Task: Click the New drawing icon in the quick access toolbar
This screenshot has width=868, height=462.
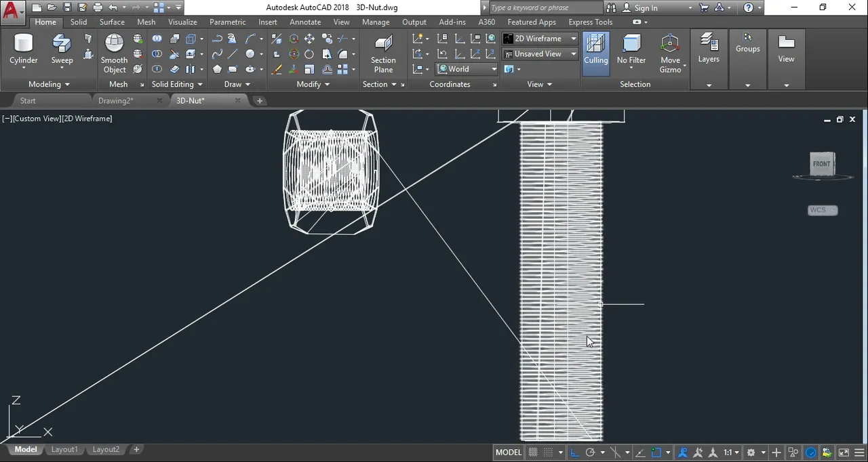Action: tap(37, 8)
